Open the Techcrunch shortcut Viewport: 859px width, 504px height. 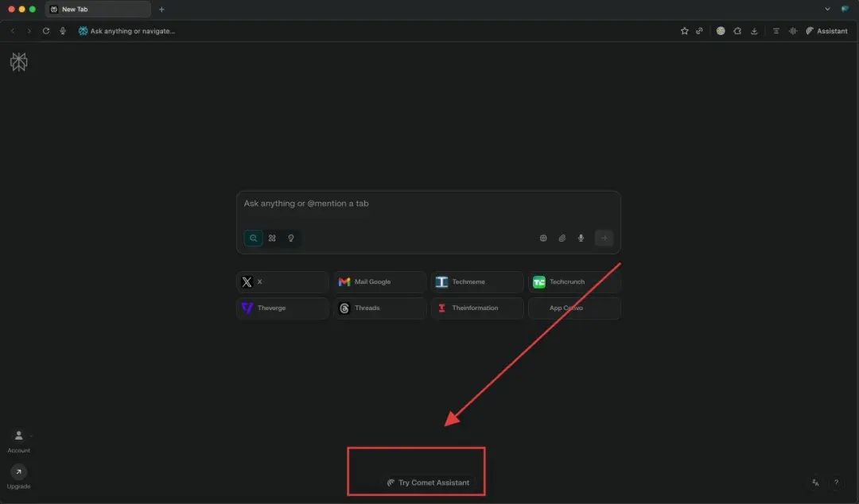click(x=575, y=282)
